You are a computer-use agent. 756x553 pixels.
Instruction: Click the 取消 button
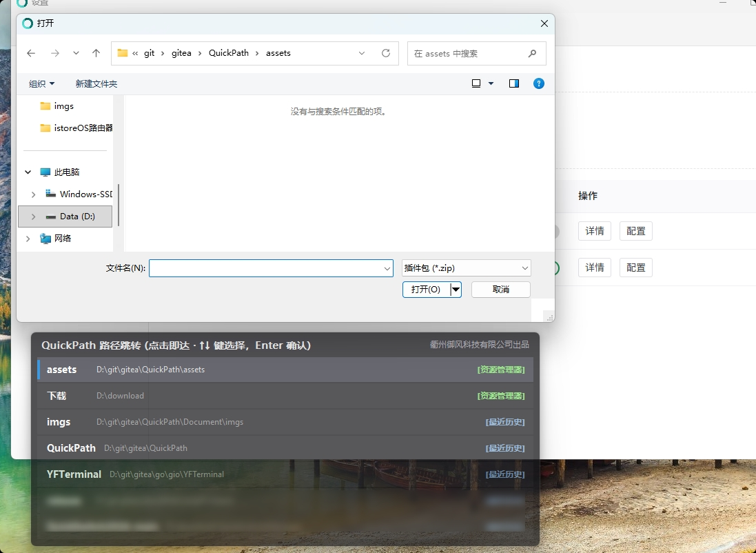(x=501, y=290)
